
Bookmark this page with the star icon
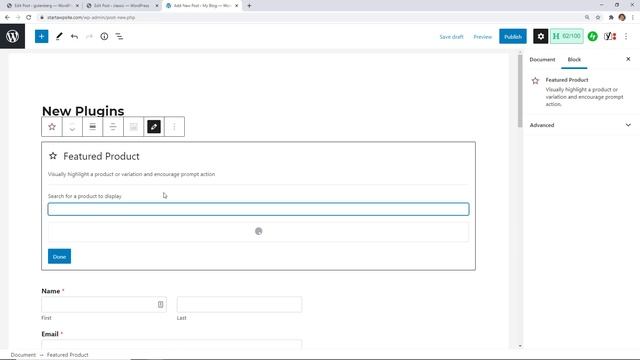[598, 18]
